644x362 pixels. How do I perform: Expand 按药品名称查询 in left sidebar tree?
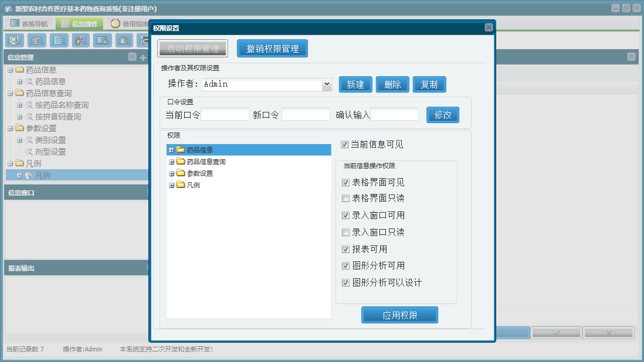(19, 105)
